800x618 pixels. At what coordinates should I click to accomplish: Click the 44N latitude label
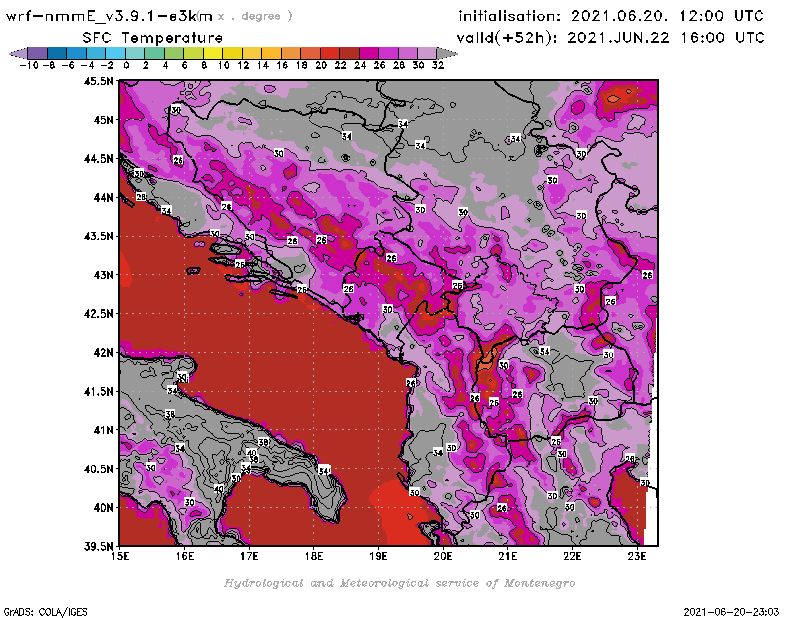click(103, 197)
